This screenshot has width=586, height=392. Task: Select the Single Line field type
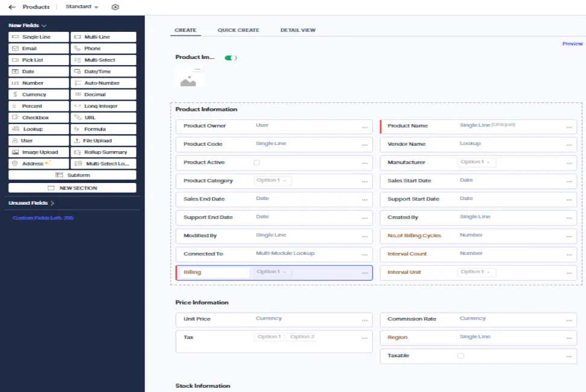tap(39, 37)
